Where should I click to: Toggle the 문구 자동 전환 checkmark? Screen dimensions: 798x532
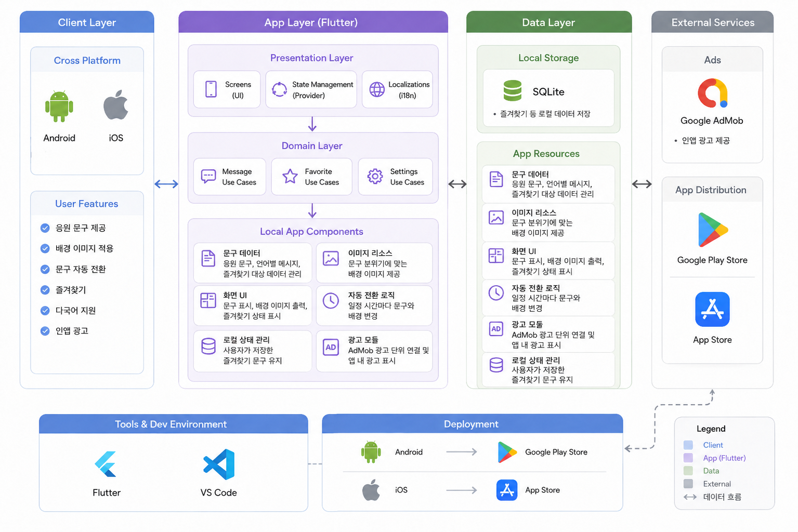[45, 269]
